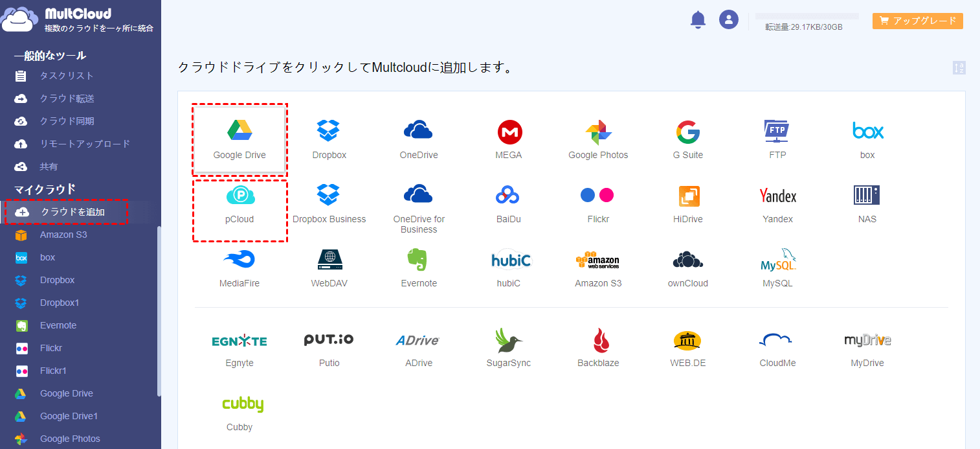980x449 pixels.
Task: Select the MEGA cloud icon
Action: (509, 140)
